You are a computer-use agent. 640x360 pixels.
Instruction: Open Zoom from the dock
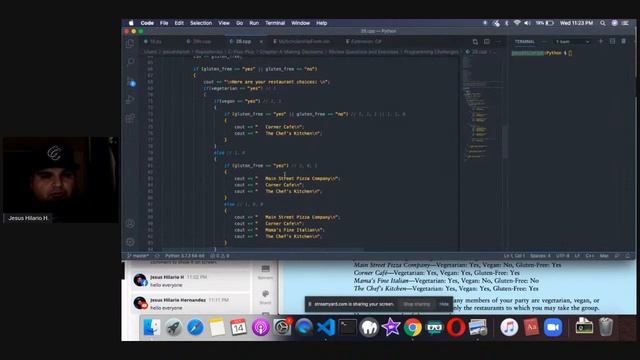pyautogui.click(x=553, y=327)
